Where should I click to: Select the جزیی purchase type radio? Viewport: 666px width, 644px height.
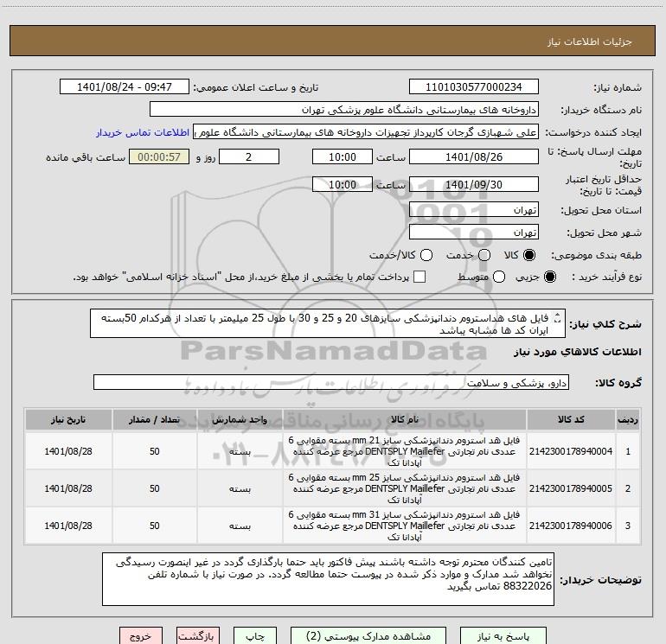(549, 277)
